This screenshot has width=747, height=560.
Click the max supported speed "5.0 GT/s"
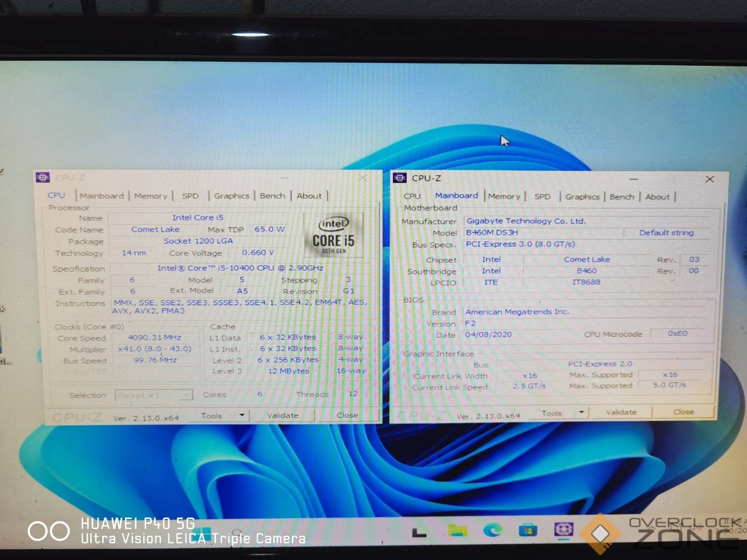point(670,385)
